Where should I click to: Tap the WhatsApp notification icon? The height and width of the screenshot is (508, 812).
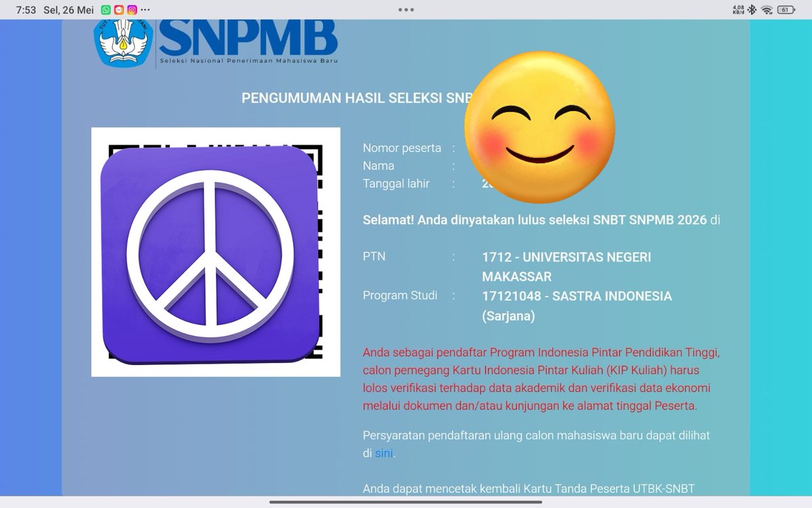pyautogui.click(x=106, y=10)
